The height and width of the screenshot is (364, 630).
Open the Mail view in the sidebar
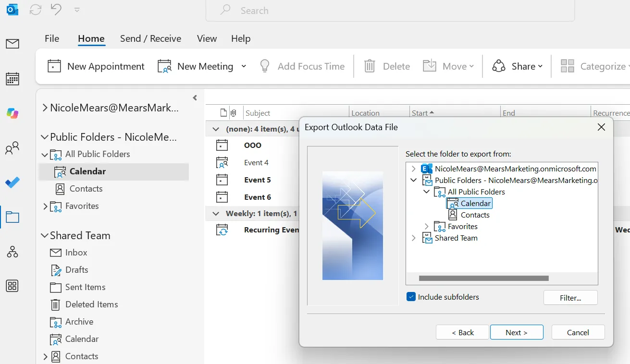click(x=12, y=44)
